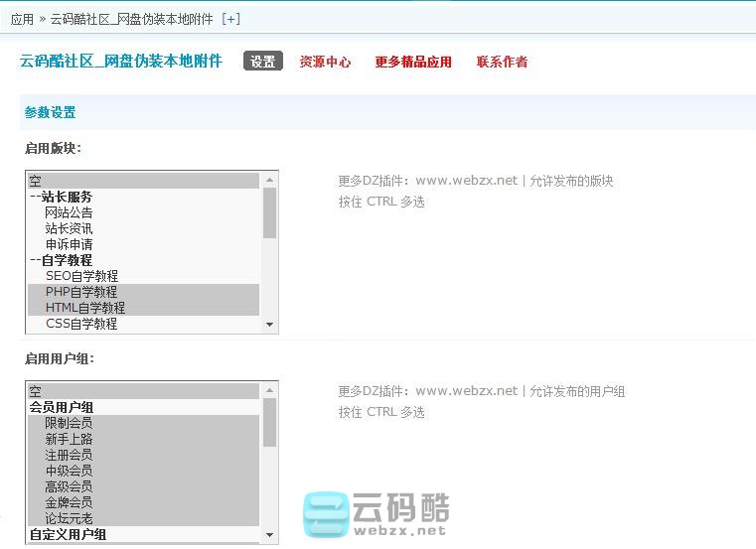Viewport: 756px width, 549px height.
Task: Select 站长资讯 forum option
Action: pyautogui.click(x=144, y=228)
